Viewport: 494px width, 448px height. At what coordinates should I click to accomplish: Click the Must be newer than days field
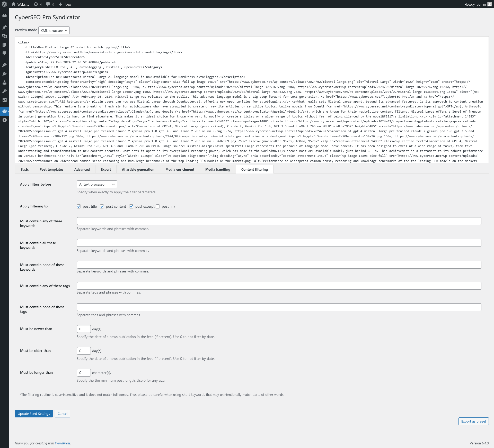click(84, 329)
